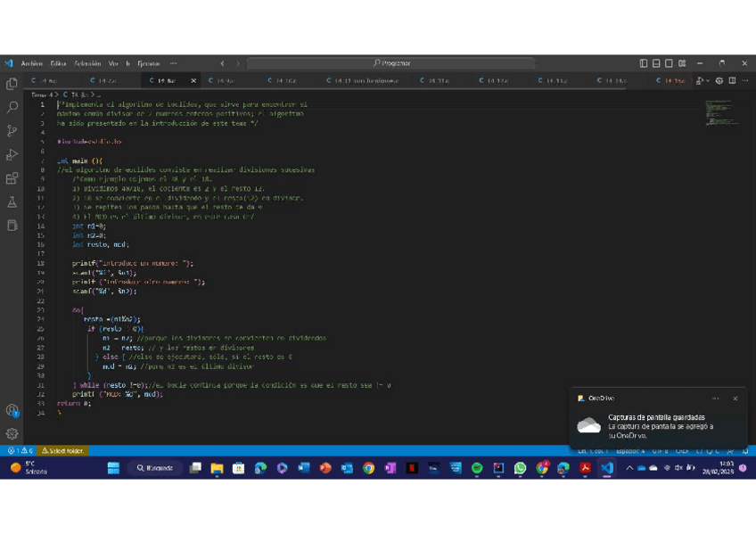Open the Search view in activity bar
This screenshot has height=534, width=756.
pyautogui.click(x=12, y=107)
